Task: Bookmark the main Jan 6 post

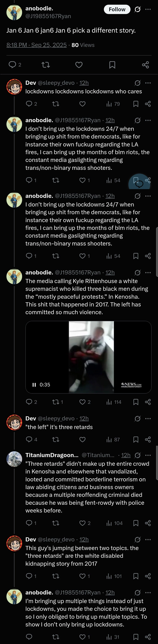Action: pyautogui.click(x=112, y=65)
